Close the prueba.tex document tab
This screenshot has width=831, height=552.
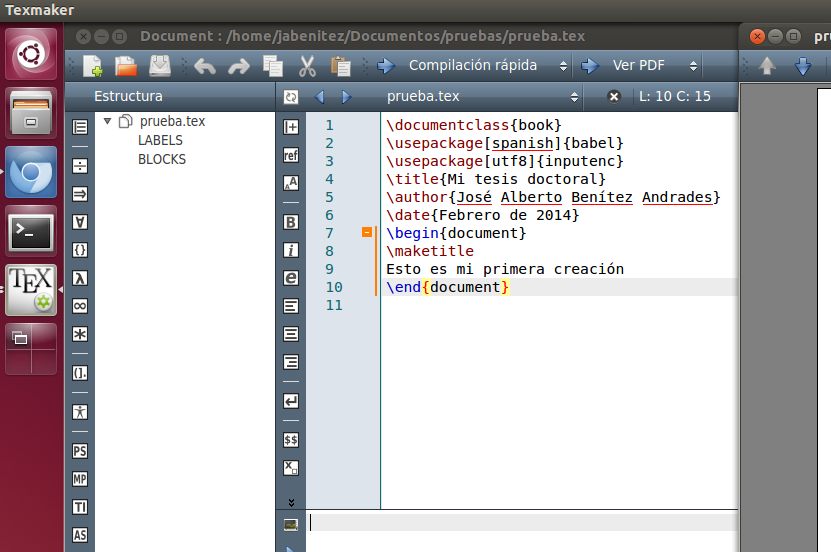click(614, 96)
